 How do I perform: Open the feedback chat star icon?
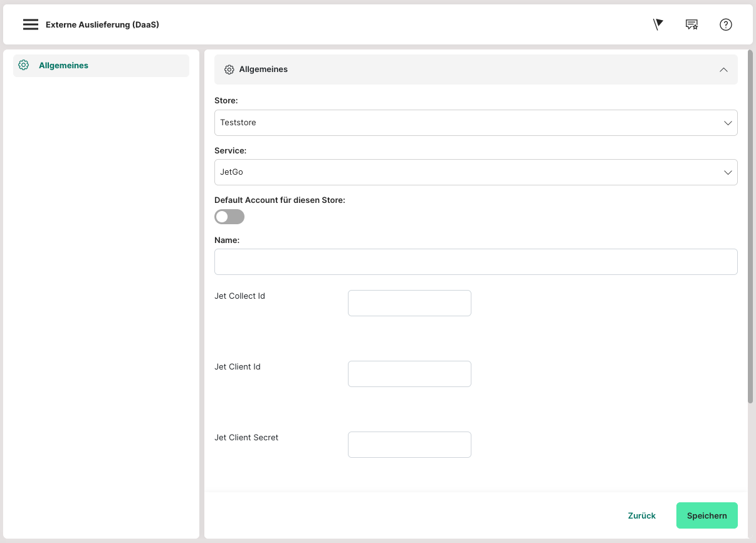pos(691,24)
